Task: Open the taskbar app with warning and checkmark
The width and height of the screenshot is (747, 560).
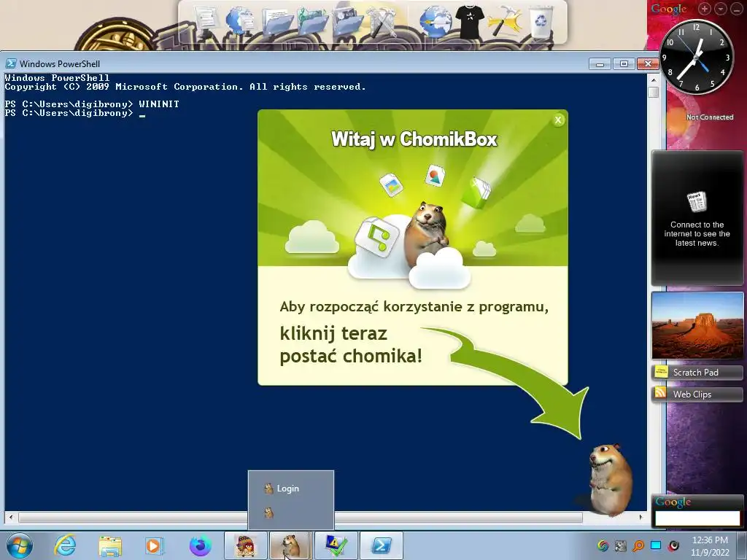Action: [336, 545]
